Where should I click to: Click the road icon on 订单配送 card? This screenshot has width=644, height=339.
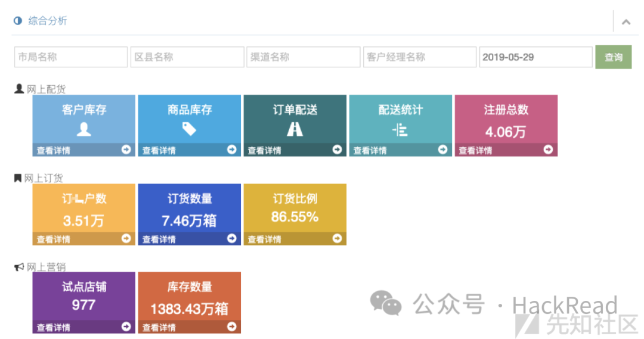295,129
